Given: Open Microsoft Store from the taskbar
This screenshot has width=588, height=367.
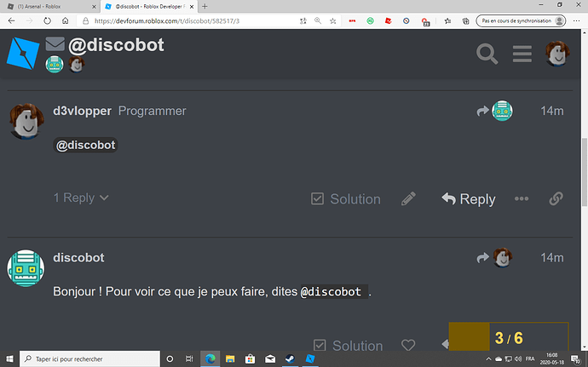Looking at the screenshot, I should tap(250, 358).
